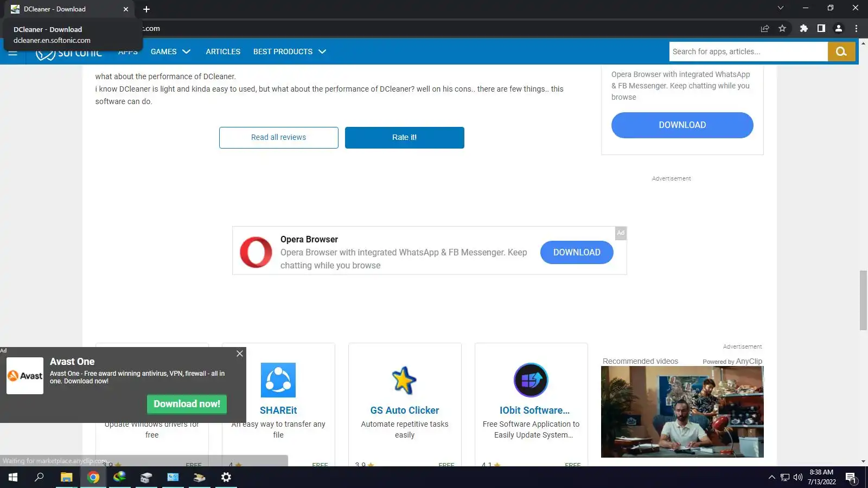Viewport: 868px width, 488px height.
Task: Open the ARTICLES section
Action: pyautogui.click(x=223, y=52)
